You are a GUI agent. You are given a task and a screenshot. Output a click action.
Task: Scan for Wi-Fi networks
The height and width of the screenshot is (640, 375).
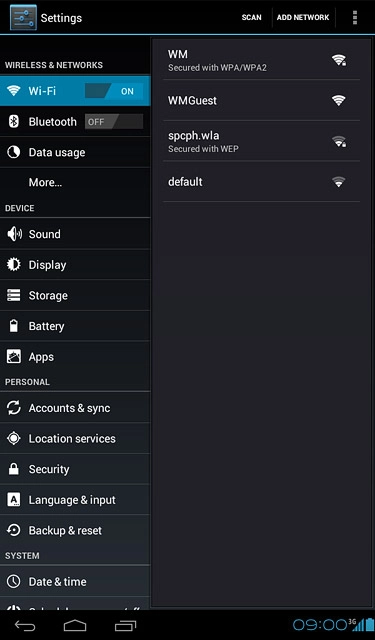251,18
